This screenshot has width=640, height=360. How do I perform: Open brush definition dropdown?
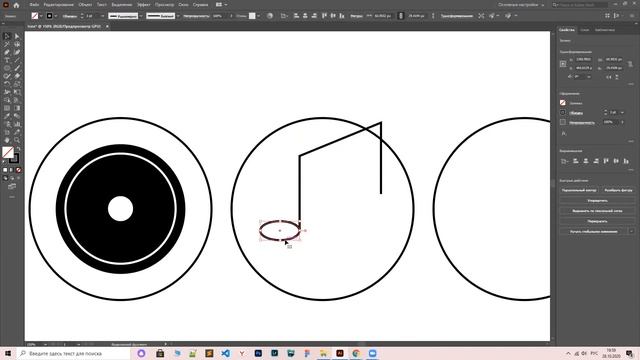coord(178,16)
